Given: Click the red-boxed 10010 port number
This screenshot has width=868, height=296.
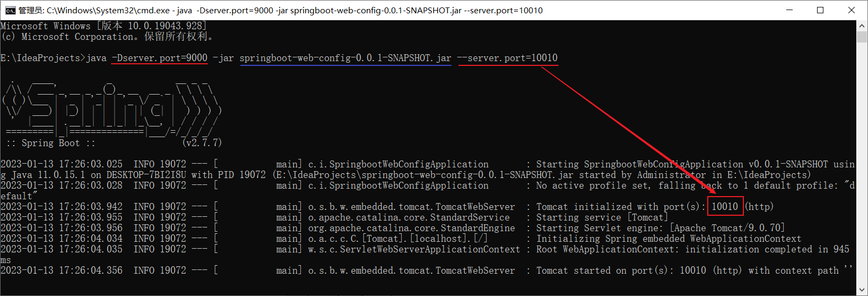Looking at the screenshot, I should click(725, 207).
